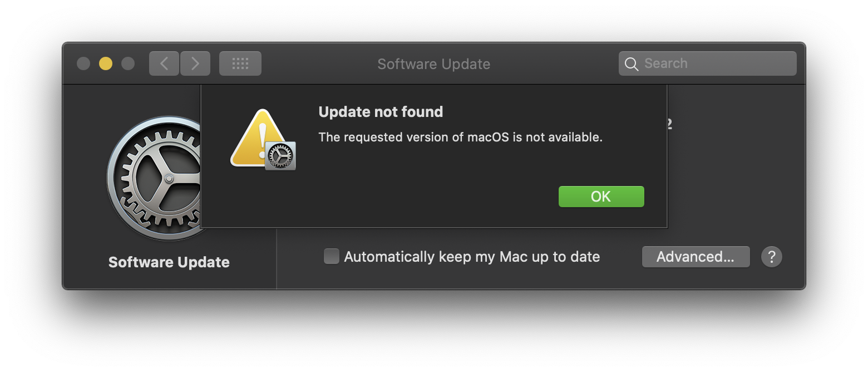Viewport: 868px width, 372px height.
Task: Click the Software Update window title
Action: coord(433,64)
